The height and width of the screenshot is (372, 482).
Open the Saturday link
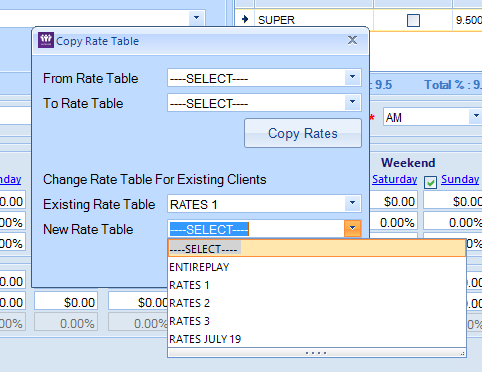pos(395,179)
